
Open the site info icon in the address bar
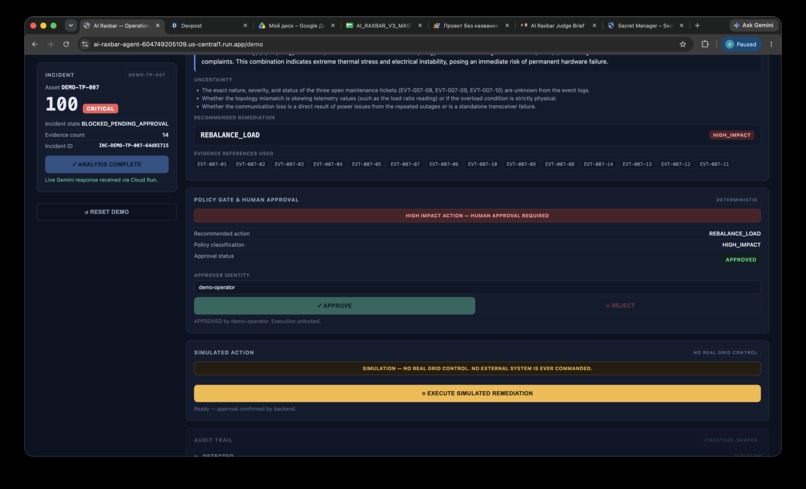(85, 44)
